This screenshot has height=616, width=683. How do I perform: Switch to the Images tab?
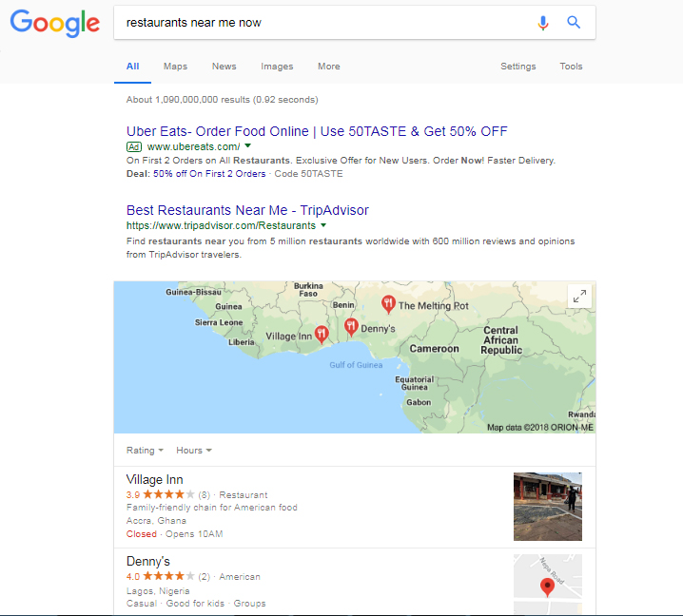[277, 67]
